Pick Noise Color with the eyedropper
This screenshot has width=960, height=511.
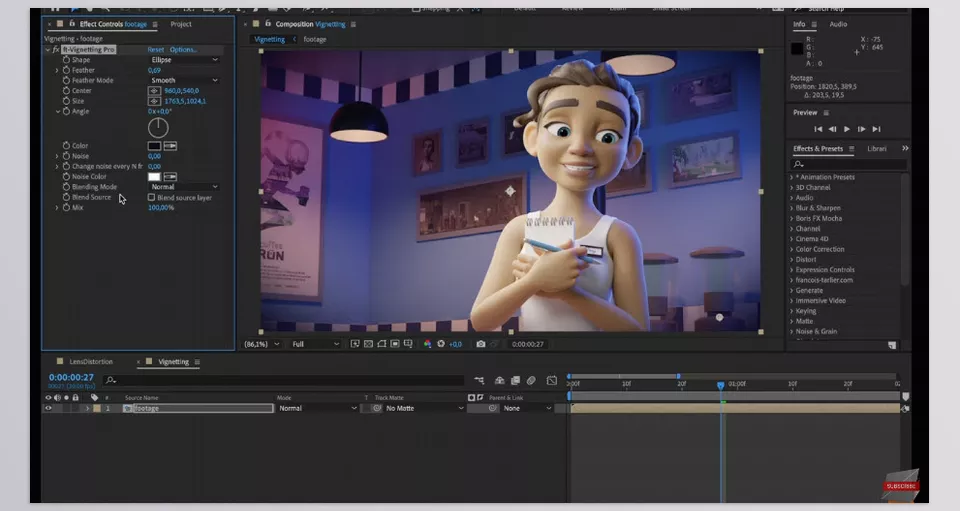click(170, 176)
